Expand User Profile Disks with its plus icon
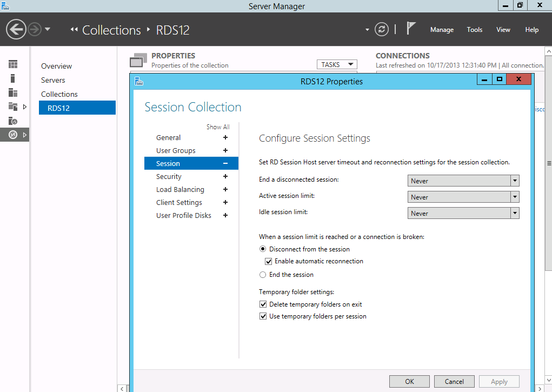This screenshot has height=392, width=552. point(225,215)
